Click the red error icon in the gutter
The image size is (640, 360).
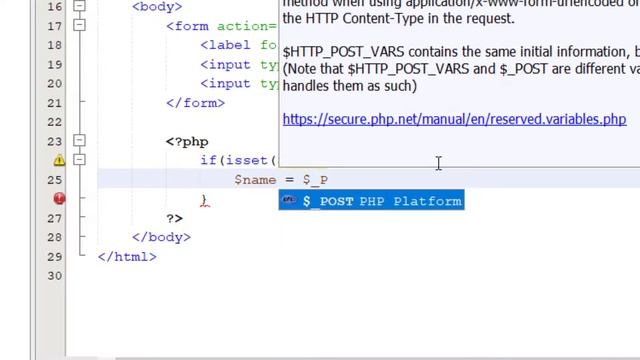click(x=59, y=198)
